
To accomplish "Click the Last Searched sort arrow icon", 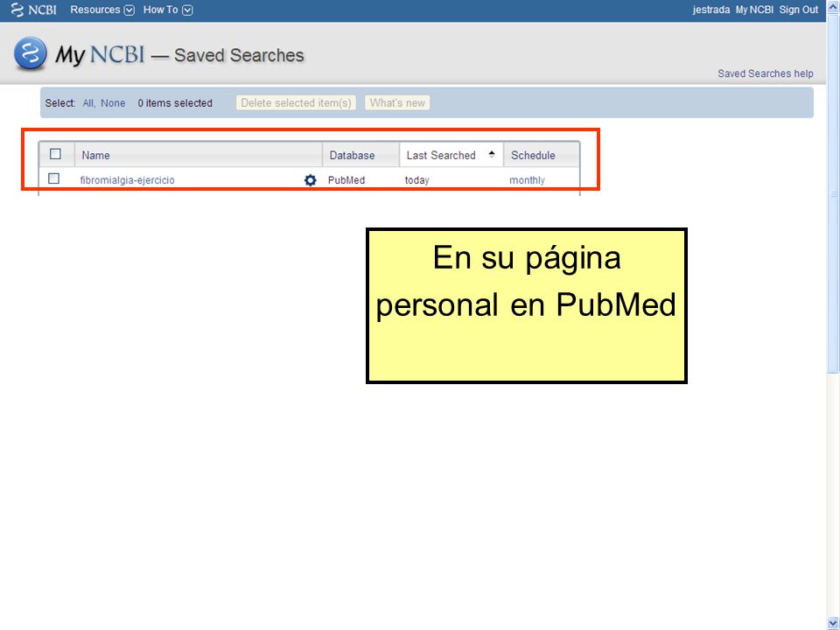I will [x=492, y=155].
